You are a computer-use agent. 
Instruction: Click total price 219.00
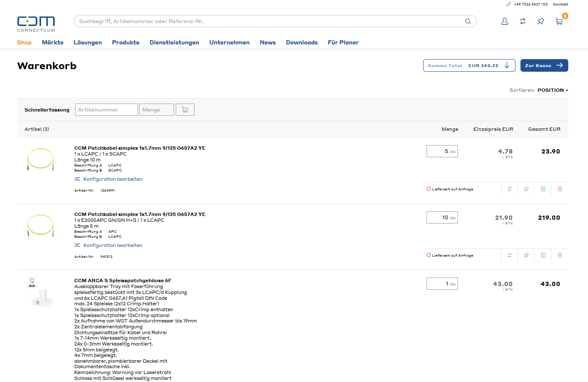pyautogui.click(x=549, y=218)
